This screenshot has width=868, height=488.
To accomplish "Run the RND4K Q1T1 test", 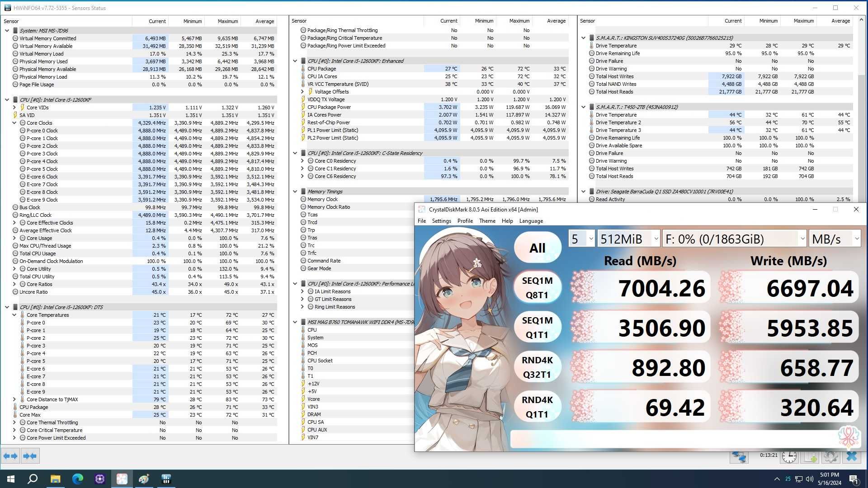I will [x=538, y=407].
